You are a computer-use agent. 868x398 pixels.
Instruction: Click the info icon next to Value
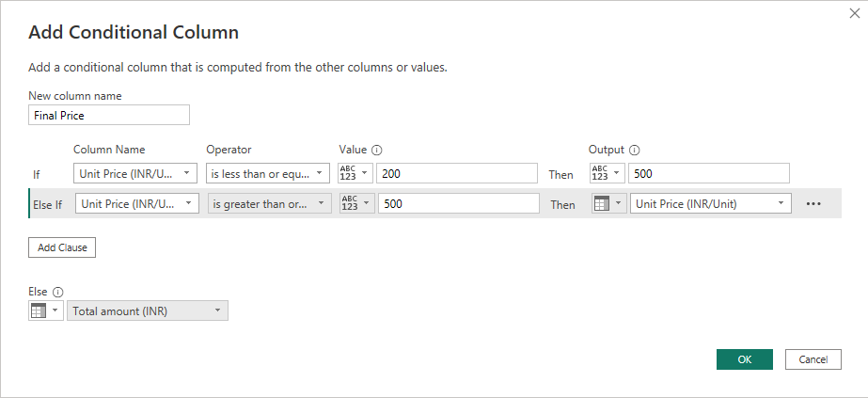pyautogui.click(x=377, y=150)
